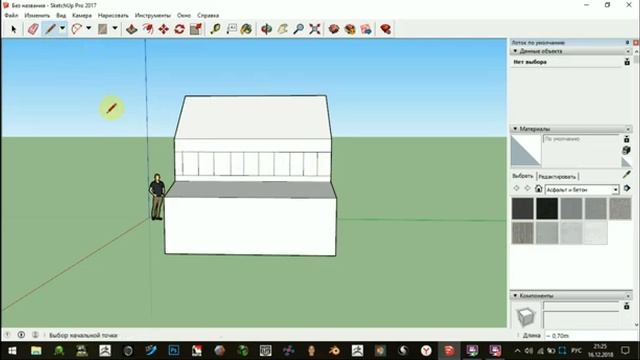Select the Pan hand tool

tap(282, 29)
